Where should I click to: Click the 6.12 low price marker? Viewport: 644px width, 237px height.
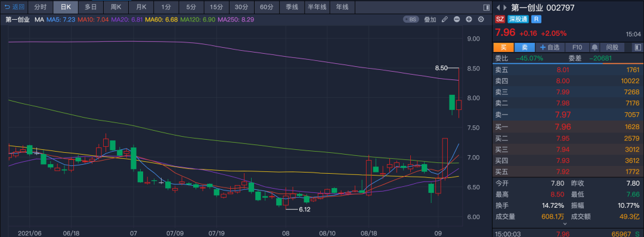point(304,210)
